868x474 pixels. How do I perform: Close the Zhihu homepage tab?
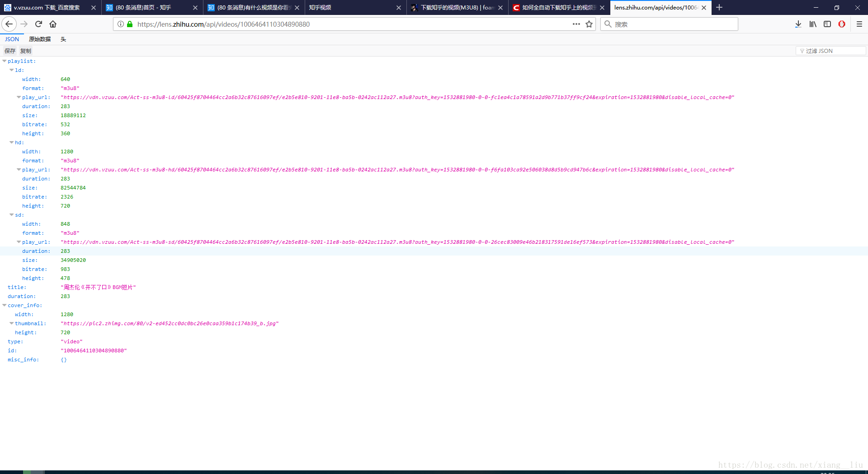[x=195, y=8]
